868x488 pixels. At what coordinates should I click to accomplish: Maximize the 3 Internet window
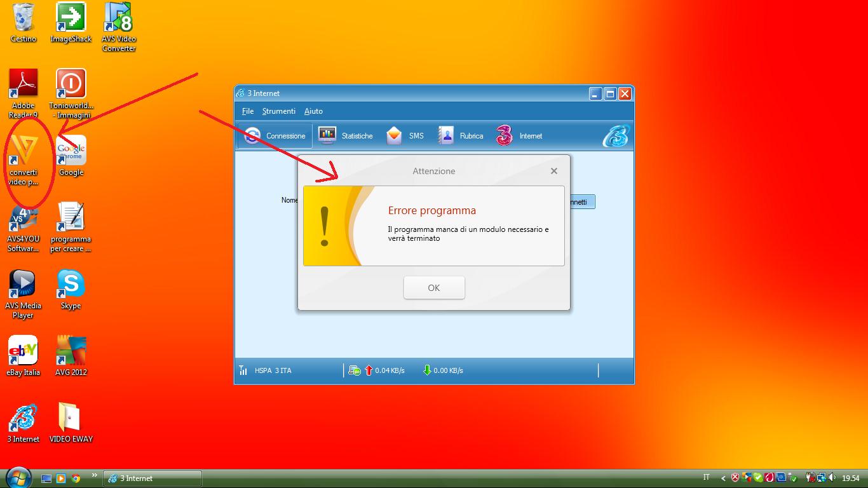tap(610, 94)
